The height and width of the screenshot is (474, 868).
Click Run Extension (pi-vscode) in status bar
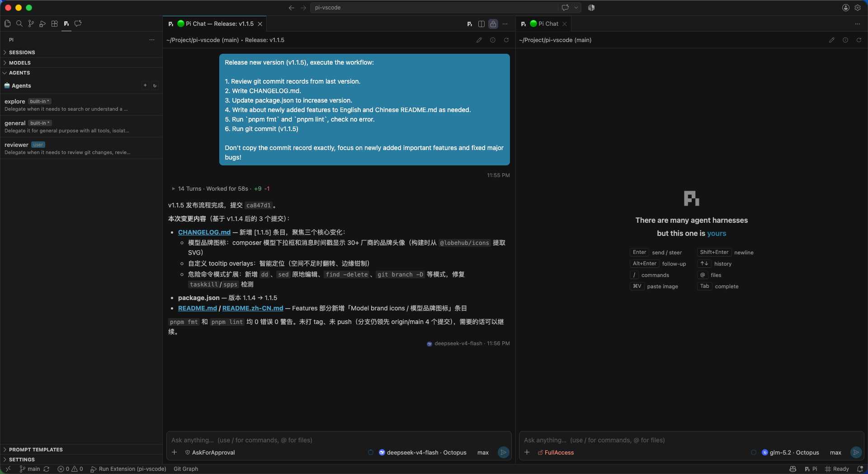[x=128, y=469]
